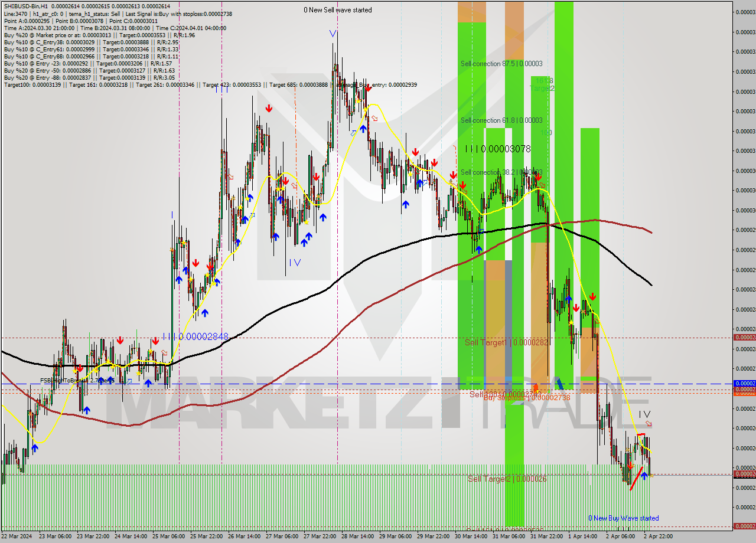Click the '25 Mar 22:00' time label

click(207, 537)
